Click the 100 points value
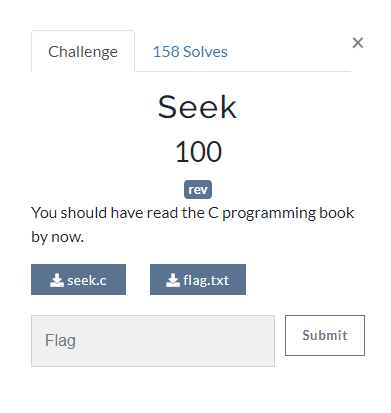Viewport: 391px width, 413px height. 198,152
